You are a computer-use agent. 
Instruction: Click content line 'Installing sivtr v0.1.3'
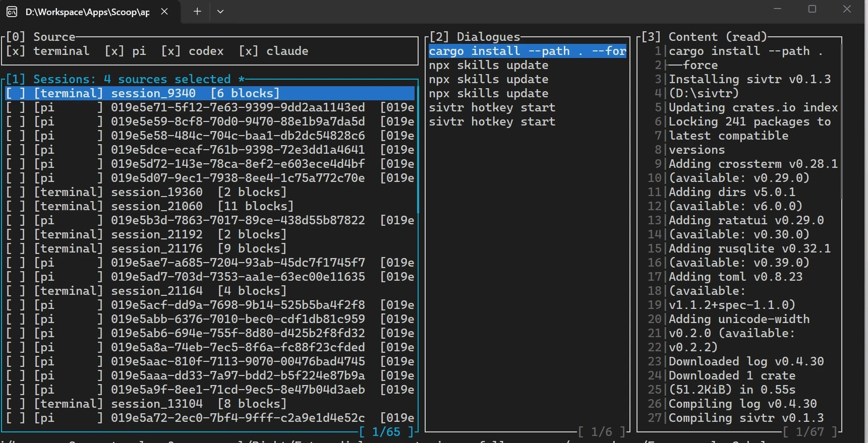tap(749, 79)
